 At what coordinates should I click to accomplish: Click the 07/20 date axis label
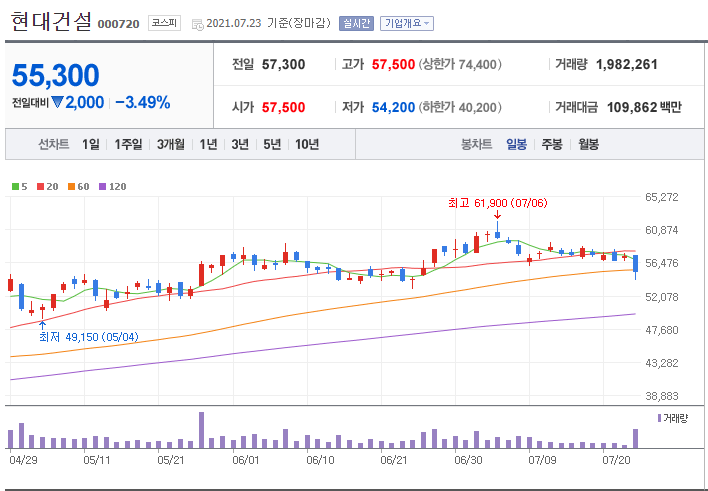click(x=616, y=460)
